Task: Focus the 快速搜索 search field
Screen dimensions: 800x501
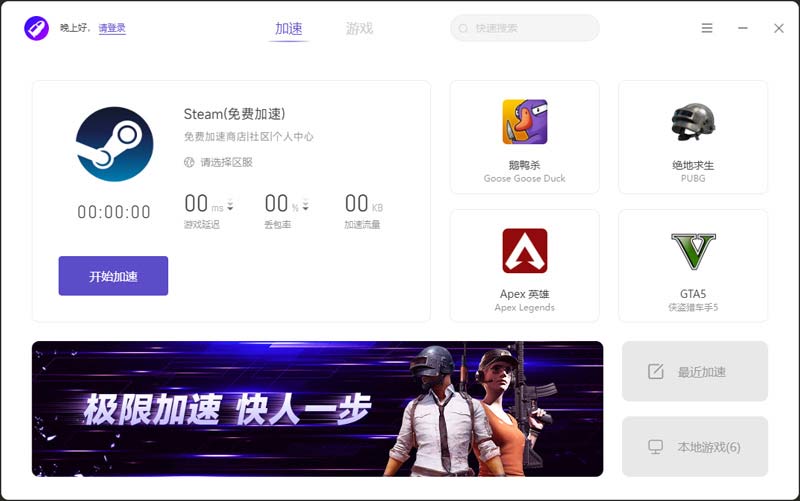Action: click(524, 28)
